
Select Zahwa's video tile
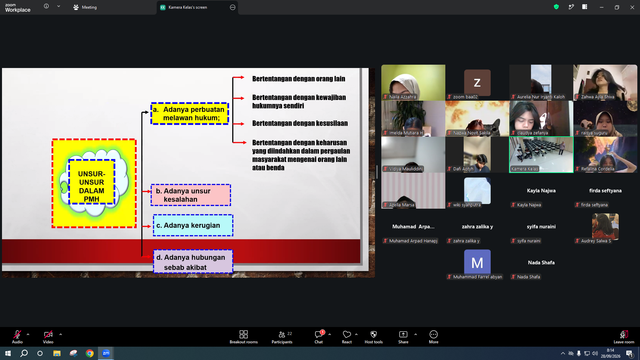tap(605, 82)
